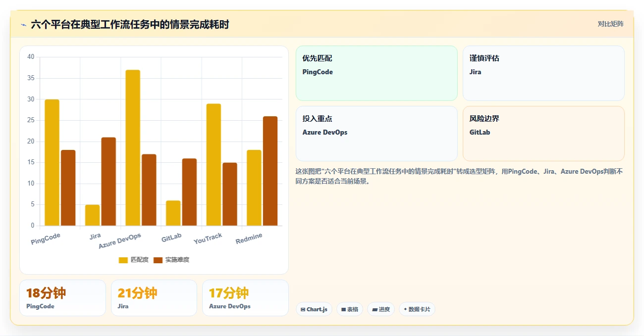644x336 pixels.
Task: Click the 18分钟 PingCode stat card
Action: [62, 298]
